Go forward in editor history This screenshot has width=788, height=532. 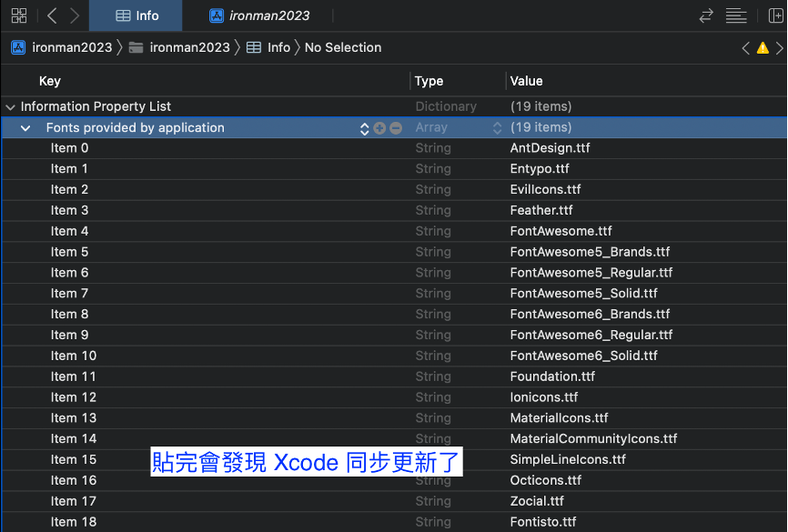click(75, 15)
